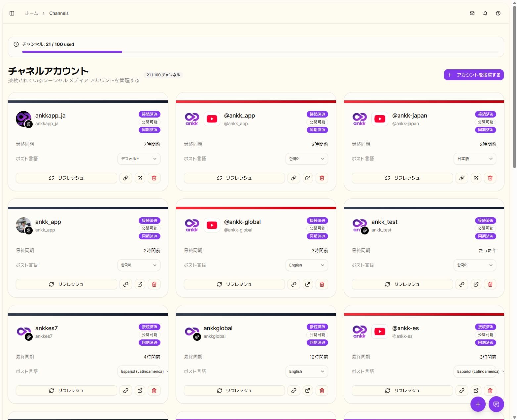The image size is (517, 420).
Task: Click the page vertical scrollbar
Action: tap(514, 86)
